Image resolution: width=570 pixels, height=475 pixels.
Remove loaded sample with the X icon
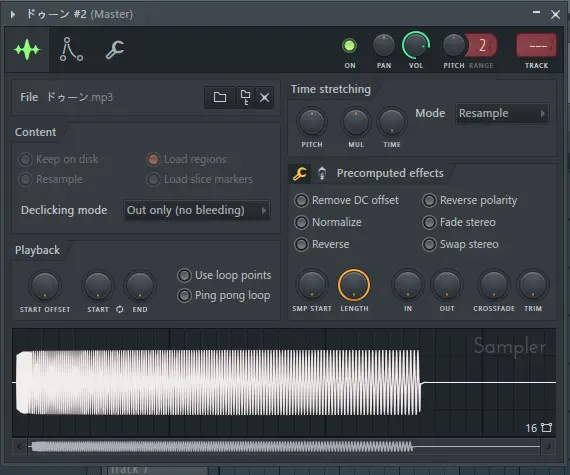pos(264,97)
